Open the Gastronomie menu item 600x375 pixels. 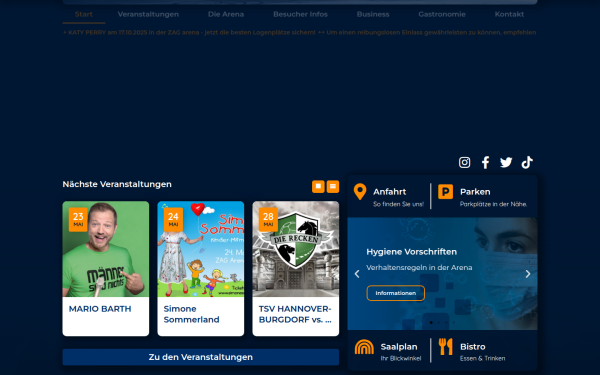(442, 15)
